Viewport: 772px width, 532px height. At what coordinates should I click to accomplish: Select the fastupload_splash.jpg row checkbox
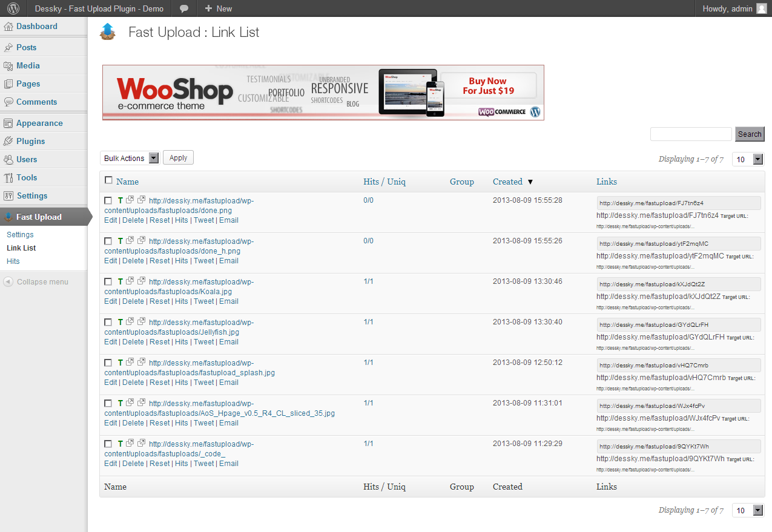coord(108,363)
